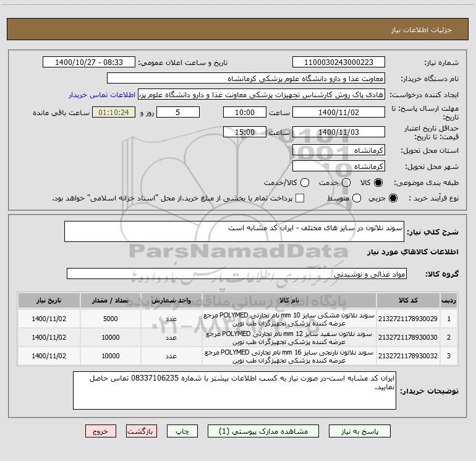The height and width of the screenshot is (461, 476).
Task: Click the پاسخ به نیاز button
Action: pyautogui.click(x=359, y=431)
